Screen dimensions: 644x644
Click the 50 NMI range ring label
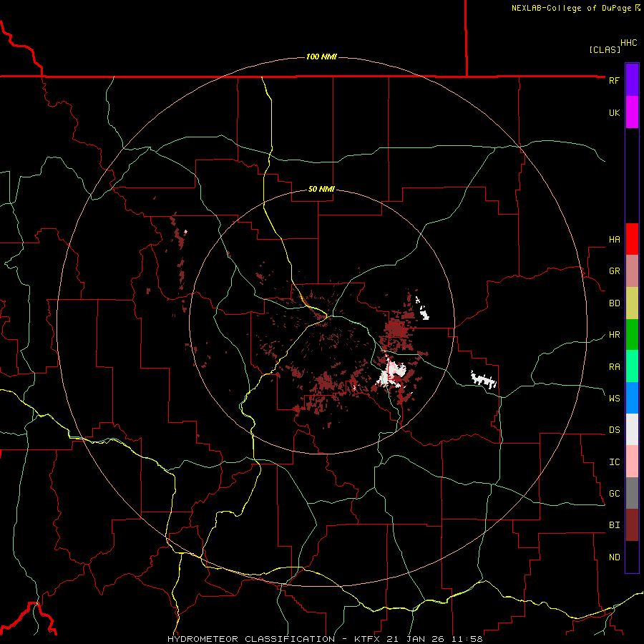[321, 190]
